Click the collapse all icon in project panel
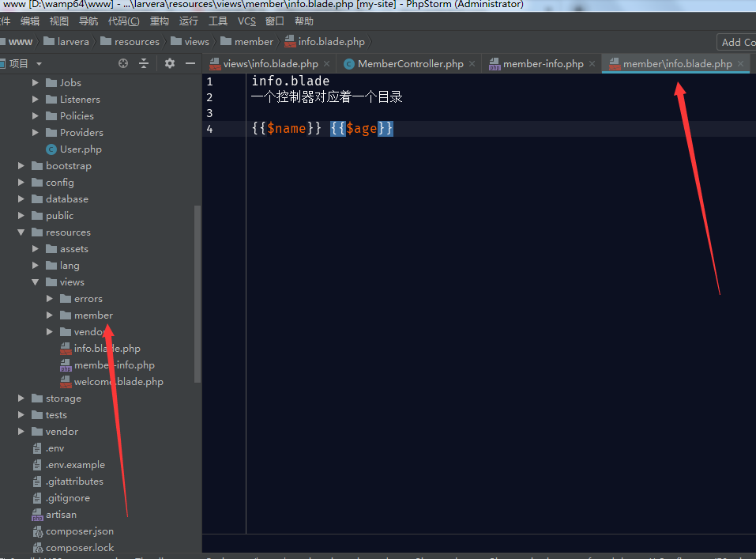The height and width of the screenshot is (559, 756). 144,63
